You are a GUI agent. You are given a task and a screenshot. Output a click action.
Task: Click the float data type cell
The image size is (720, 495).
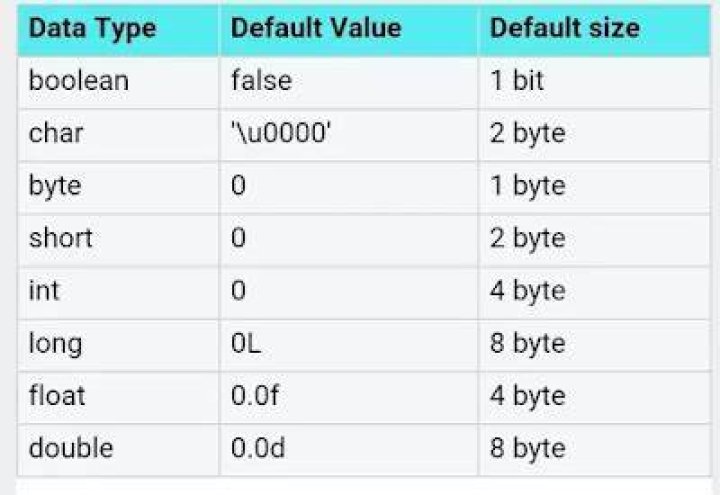[x=118, y=397]
